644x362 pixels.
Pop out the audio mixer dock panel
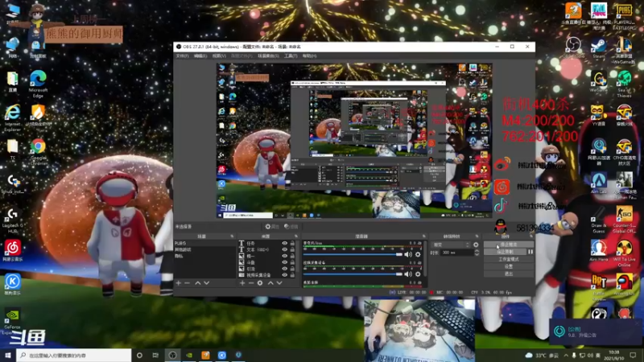pos(423,237)
